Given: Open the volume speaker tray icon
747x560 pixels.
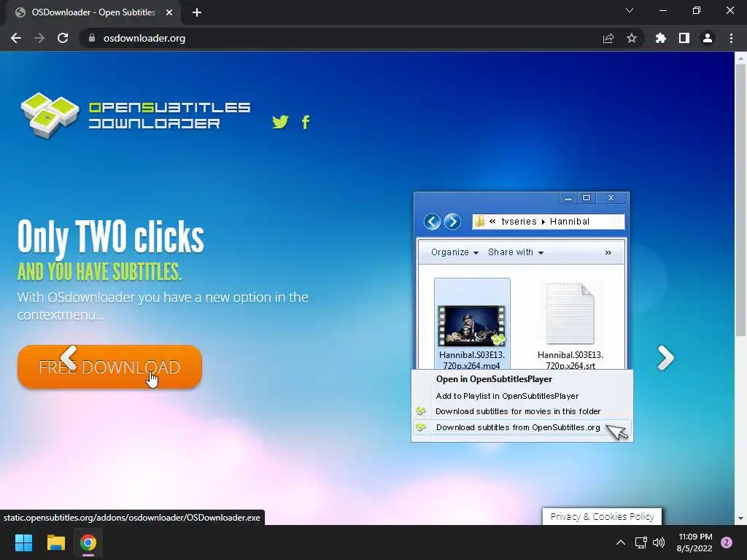Looking at the screenshot, I should pyautogui.click(x=659, y=542).
